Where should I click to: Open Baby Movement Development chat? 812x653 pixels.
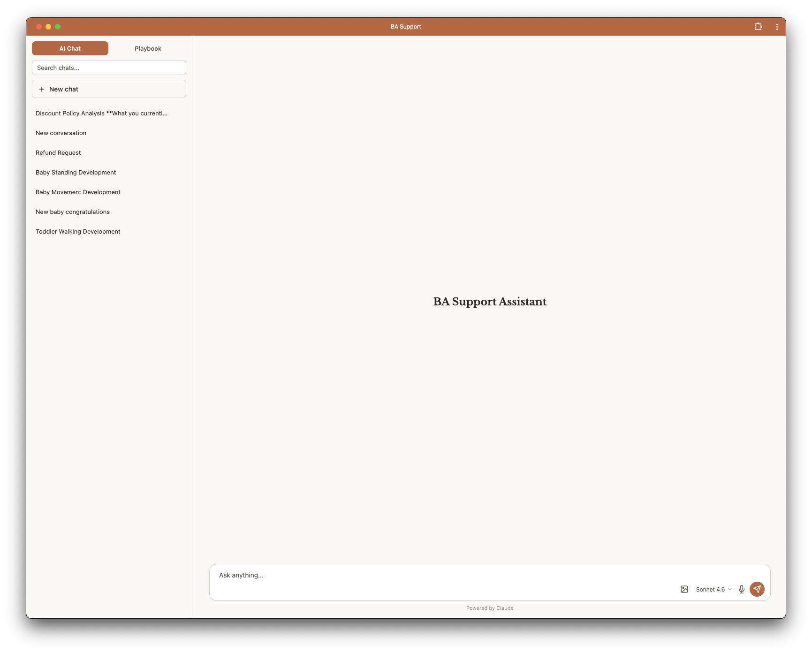(78, 192)
